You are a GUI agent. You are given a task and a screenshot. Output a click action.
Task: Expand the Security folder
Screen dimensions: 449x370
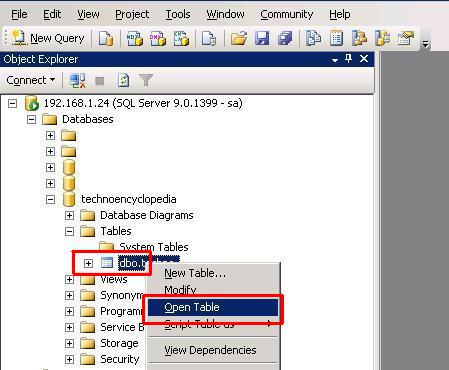pyautogui.click(x=69, y=359)
